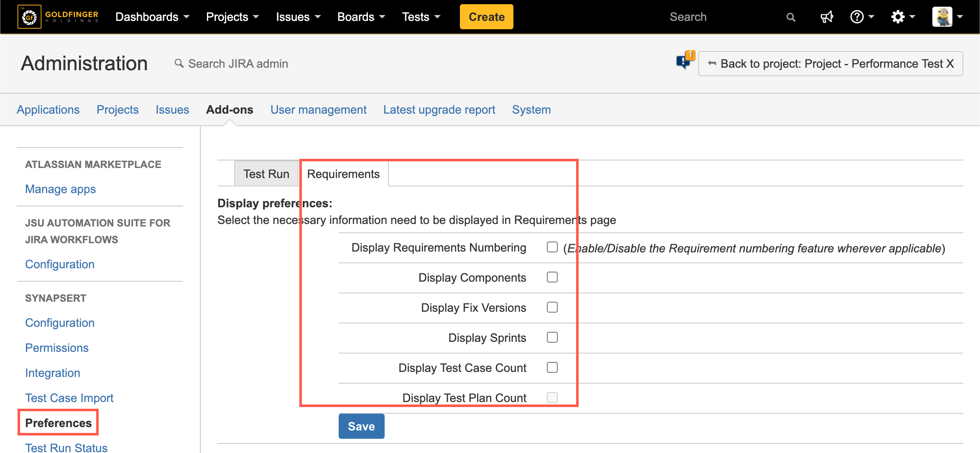980x453 pixels.
Task: Check the Display Components checkbox
Action: [552, 277]
